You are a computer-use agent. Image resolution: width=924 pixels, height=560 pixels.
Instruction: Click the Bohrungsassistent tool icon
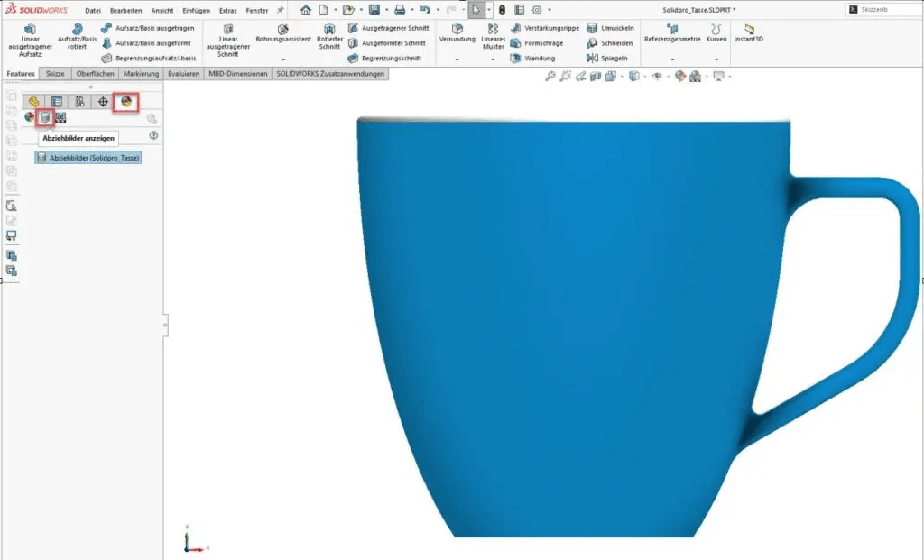pyautogui.click(x=282, y=30)
